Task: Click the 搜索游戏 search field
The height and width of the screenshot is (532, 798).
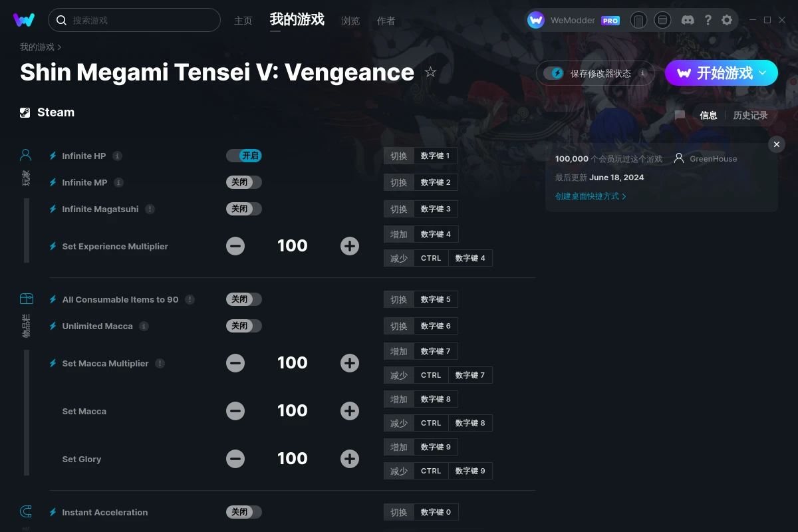Action: [134, 20]
